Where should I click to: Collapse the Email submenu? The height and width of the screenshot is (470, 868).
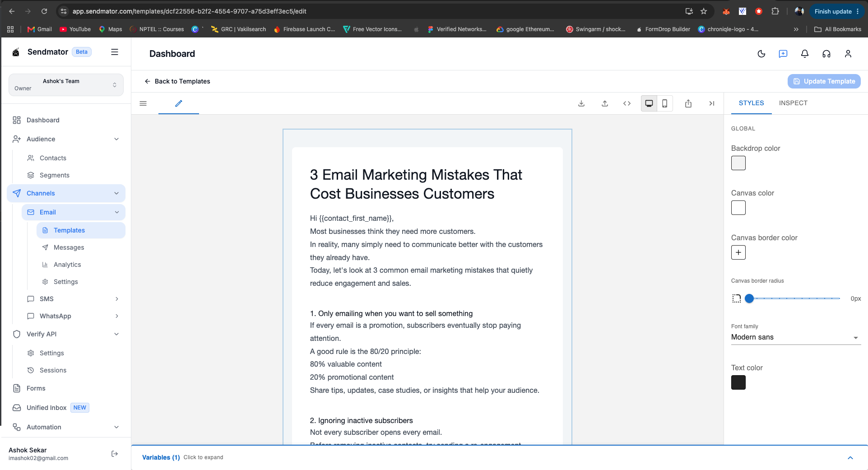(x=117, y=212)
